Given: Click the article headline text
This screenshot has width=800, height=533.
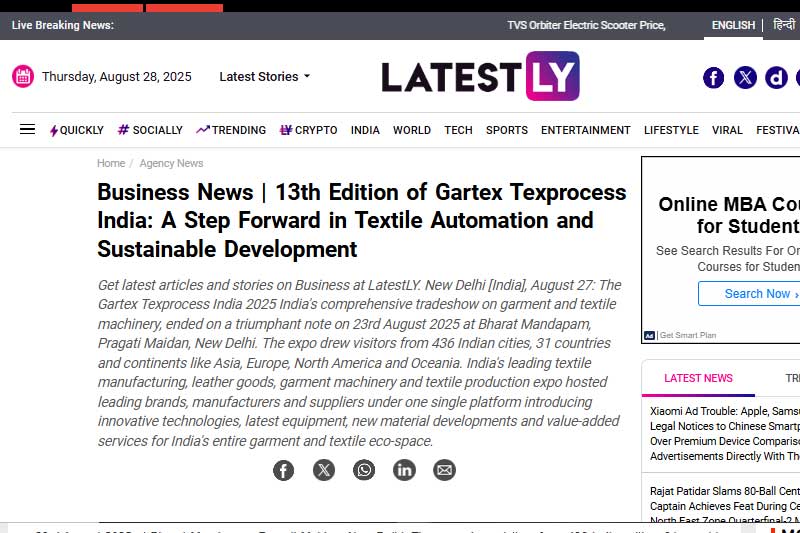Looking at the screenshot, I should click(x=362, y=220).
